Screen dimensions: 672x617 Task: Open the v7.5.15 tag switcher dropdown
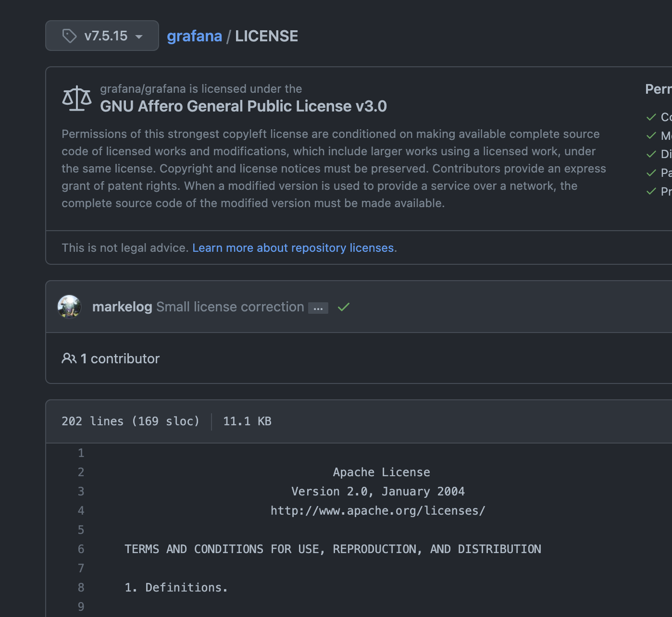pyautogui.click(x=102, y=36)
